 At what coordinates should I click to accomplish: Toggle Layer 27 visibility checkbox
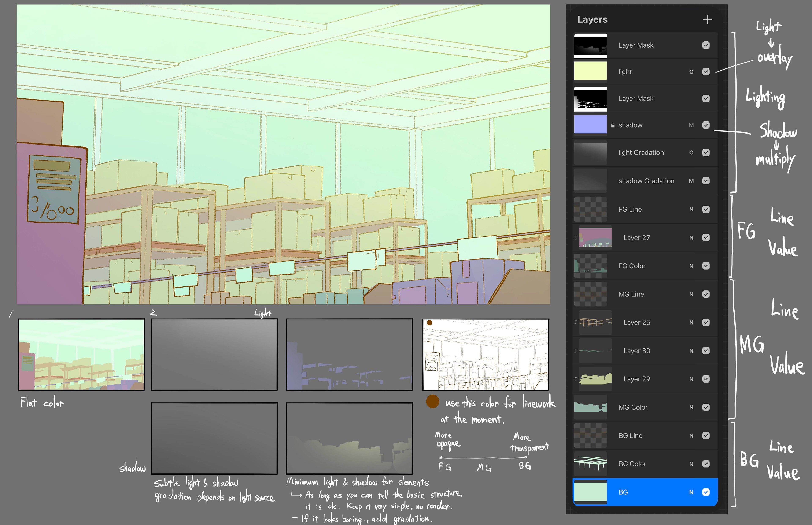coord(706,238)
